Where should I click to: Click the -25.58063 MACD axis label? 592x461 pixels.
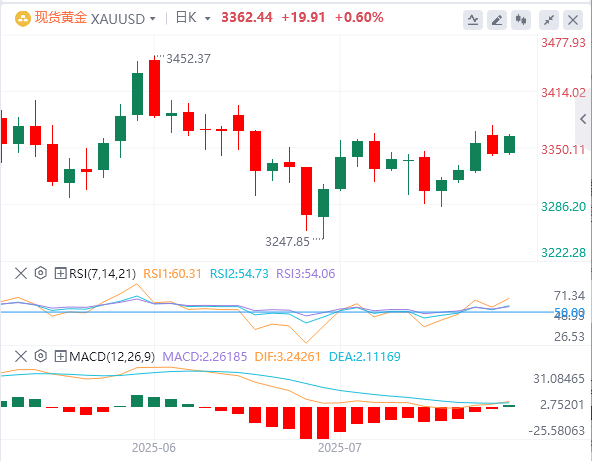(557, 430)
